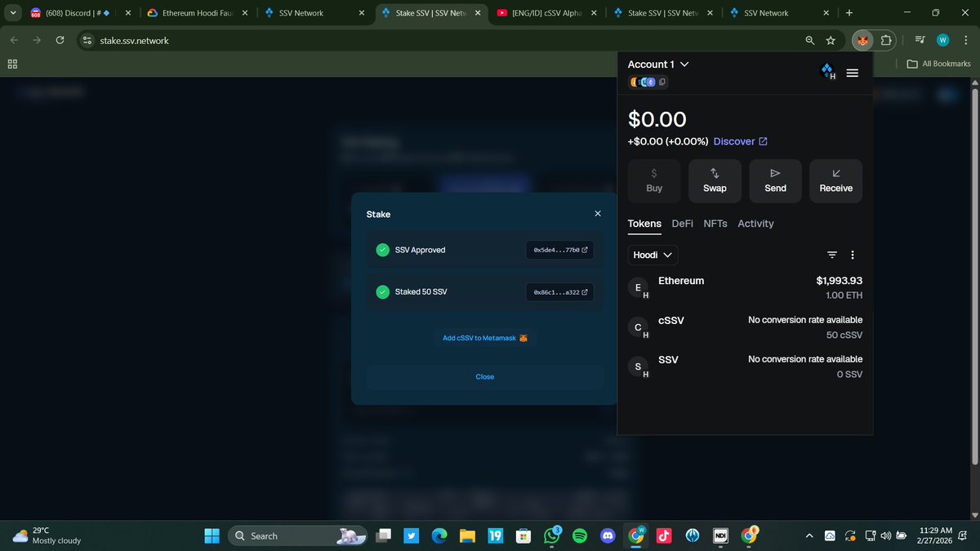Screen dimensions: 980x551
Task: Open the MetaMask hamburger menu
Action: tap(852, 73)
